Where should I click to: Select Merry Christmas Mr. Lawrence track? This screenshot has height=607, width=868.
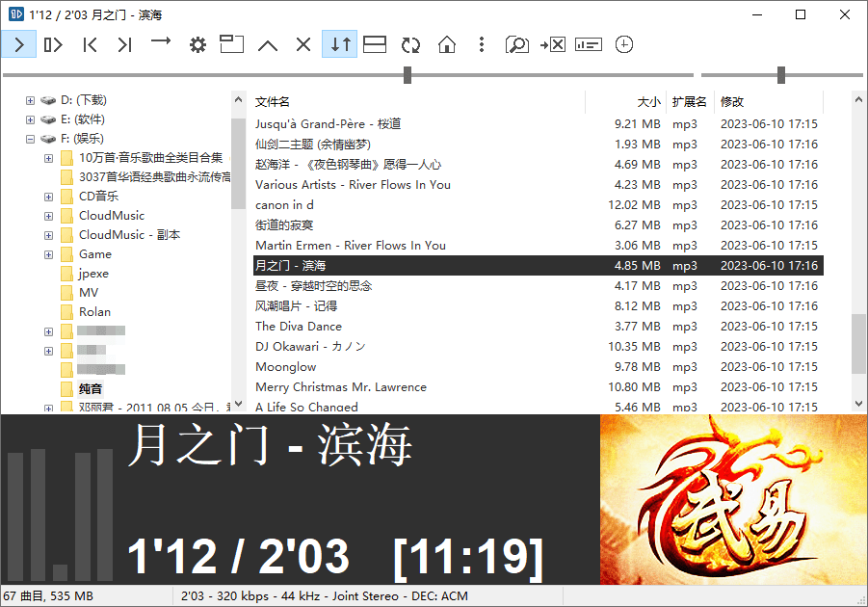pos(539,387)
